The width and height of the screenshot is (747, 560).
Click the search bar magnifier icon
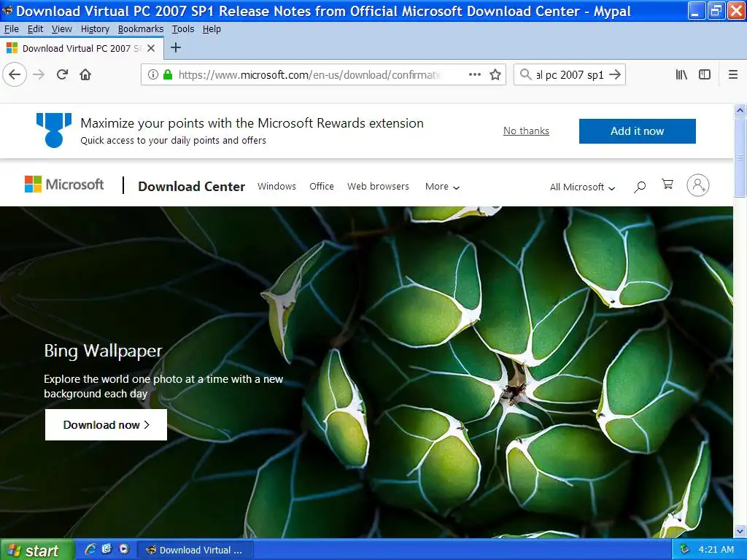(x=525, y=75)
